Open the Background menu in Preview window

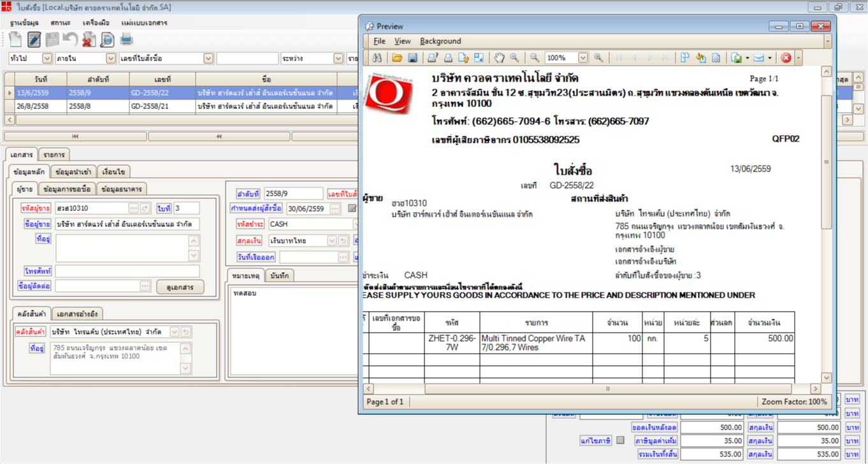440,41
